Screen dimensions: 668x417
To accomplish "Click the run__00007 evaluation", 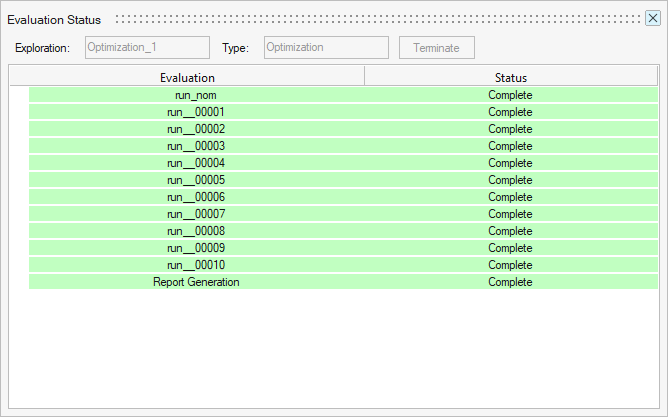I will tap(196, 214).
